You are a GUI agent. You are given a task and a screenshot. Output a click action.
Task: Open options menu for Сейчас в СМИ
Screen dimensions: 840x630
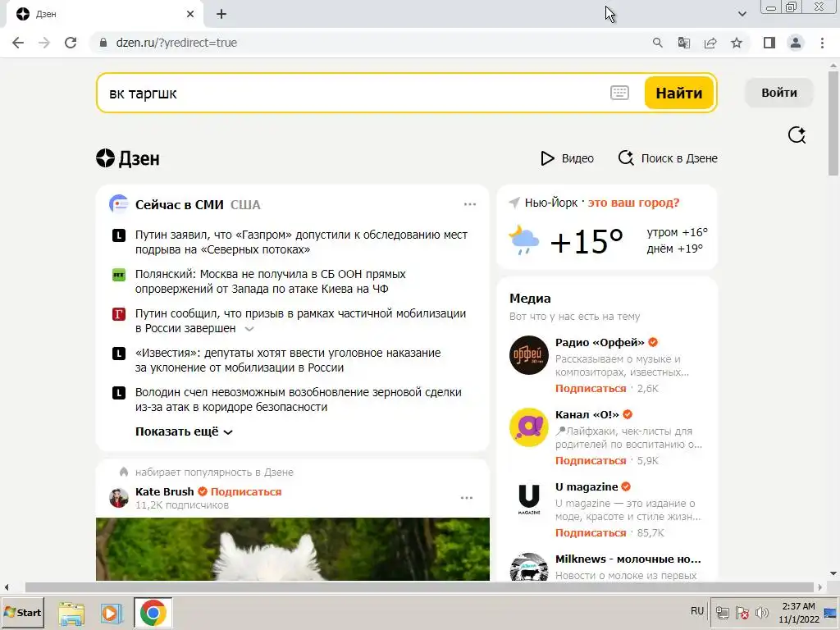pos(470,204)
